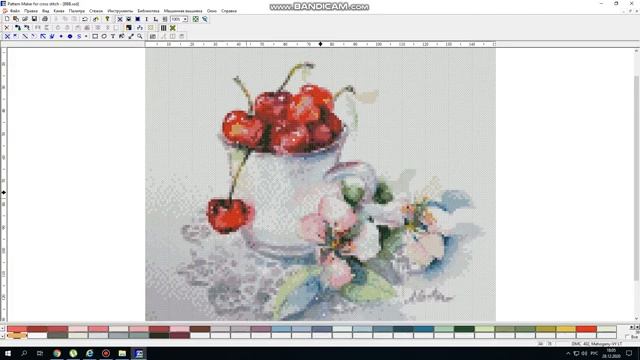The image size is (640, 360).
Task: Pick the teal blue palette swatch
Action: (x=423, y=329)
